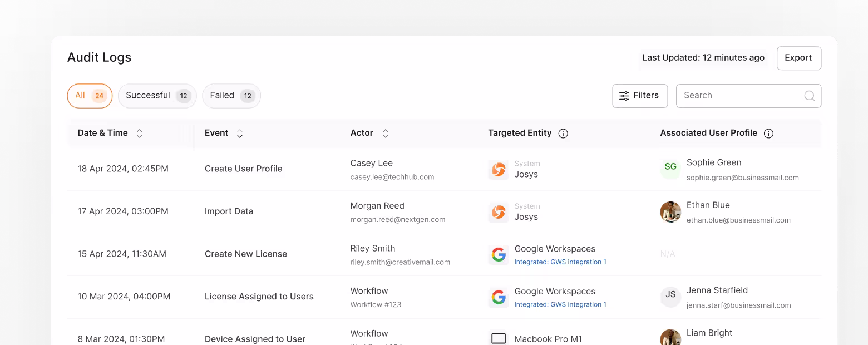Sort by Actor column arrows
Screen dimensions: 868x345
click(x=385, y=134)
